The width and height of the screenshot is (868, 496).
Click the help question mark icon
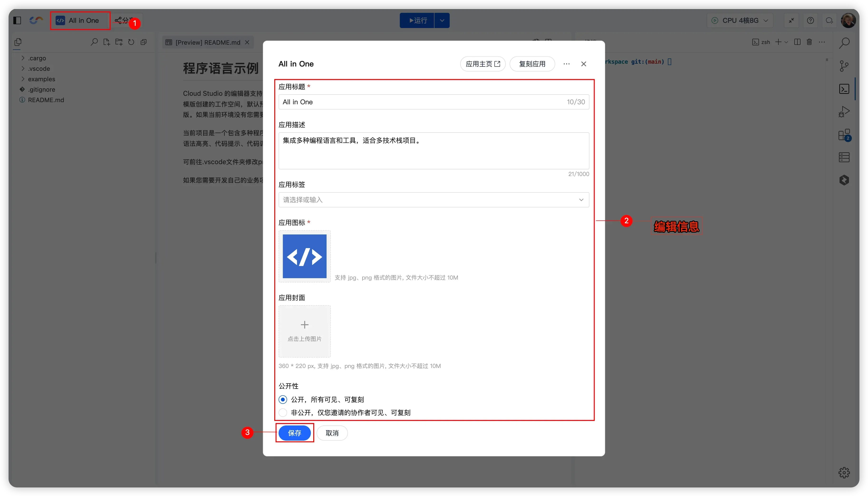tap(810, 20)
